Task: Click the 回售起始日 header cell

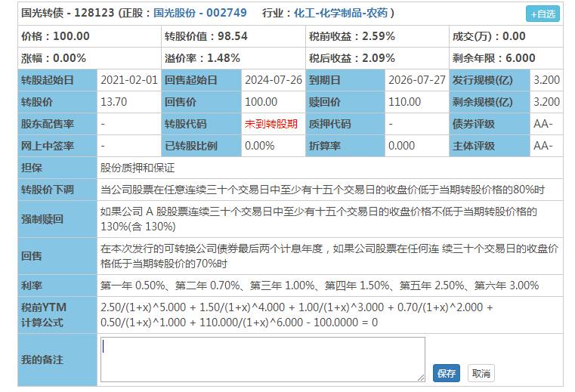Action: pyautogui.click(x=201, y=80)
